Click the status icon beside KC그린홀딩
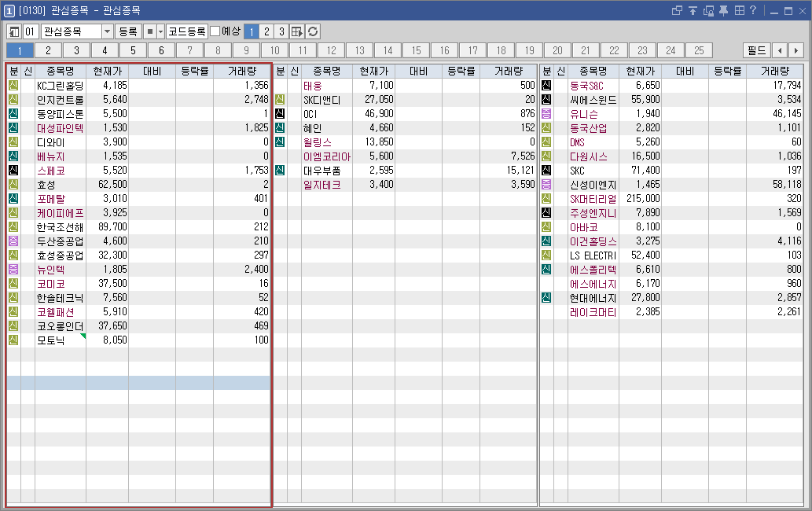812x511 pixels. (x=13, y=86)
